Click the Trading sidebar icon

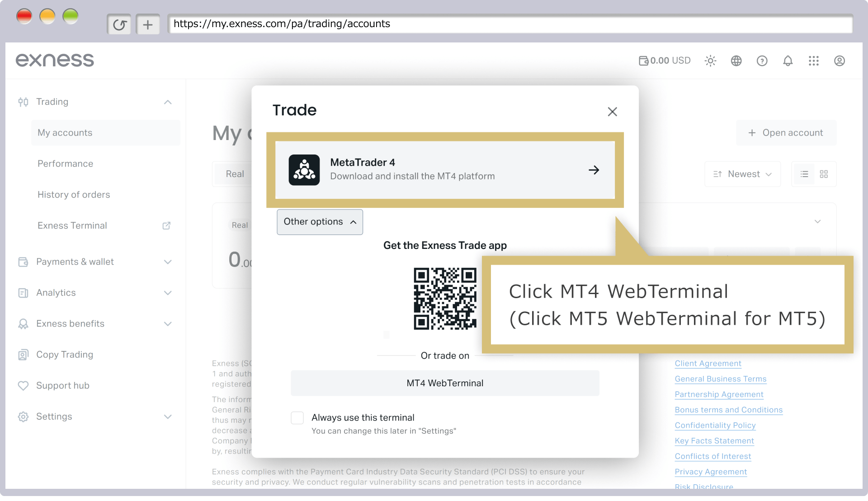pos(23,102)
